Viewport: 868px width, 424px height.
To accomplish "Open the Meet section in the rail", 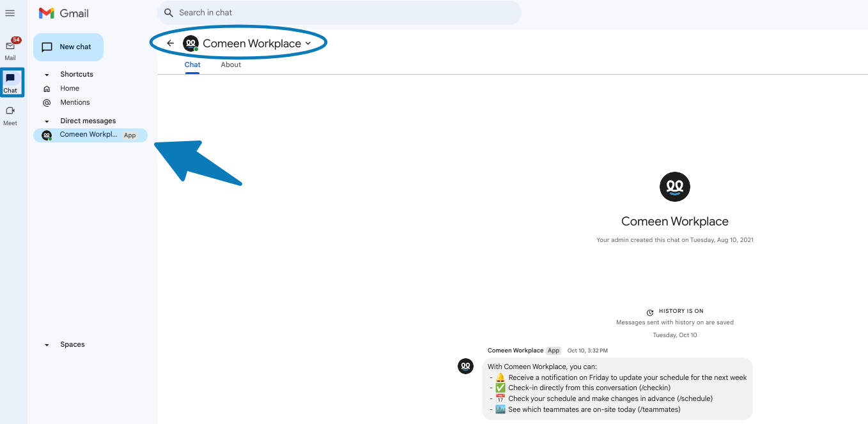I will 10,115.
